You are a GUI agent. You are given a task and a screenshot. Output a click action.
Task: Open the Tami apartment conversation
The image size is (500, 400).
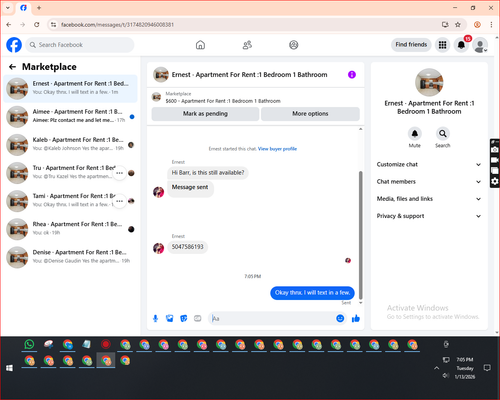point(70,201)
